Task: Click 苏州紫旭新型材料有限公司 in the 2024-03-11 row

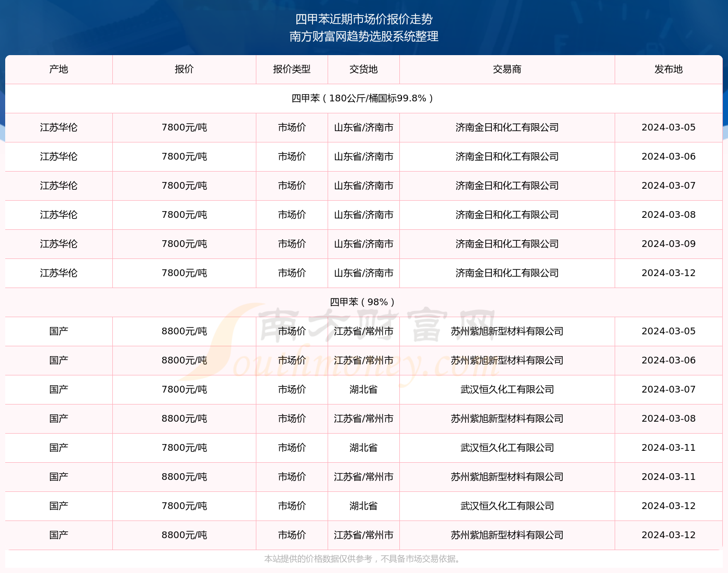Action: tap(507, 477)
